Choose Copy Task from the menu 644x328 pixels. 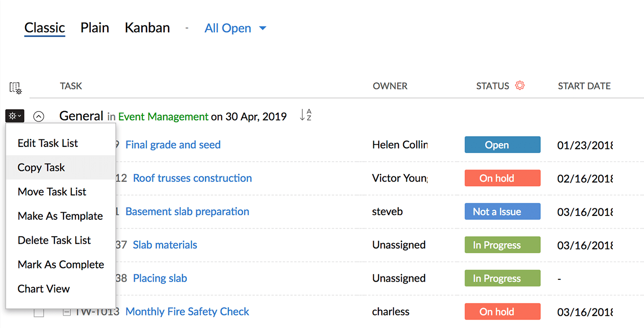61,167
